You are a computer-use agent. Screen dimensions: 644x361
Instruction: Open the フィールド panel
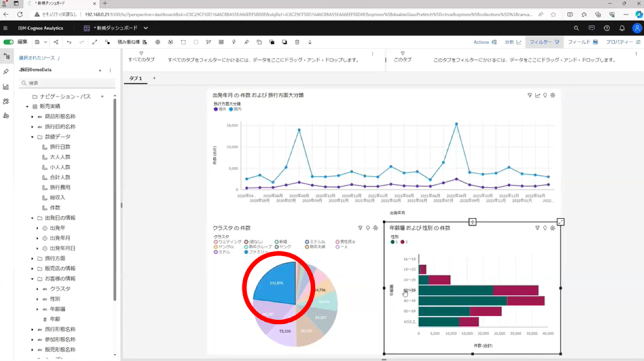(x=582, y=42)
